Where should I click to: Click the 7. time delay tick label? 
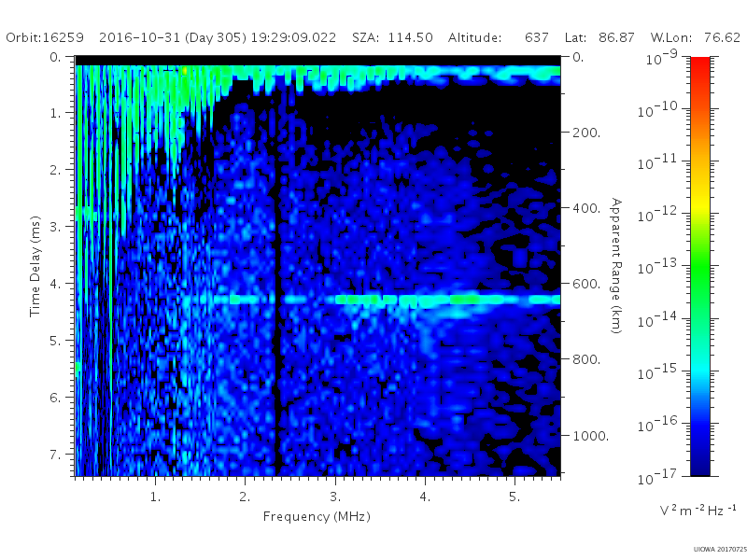(x=55, y=455)
